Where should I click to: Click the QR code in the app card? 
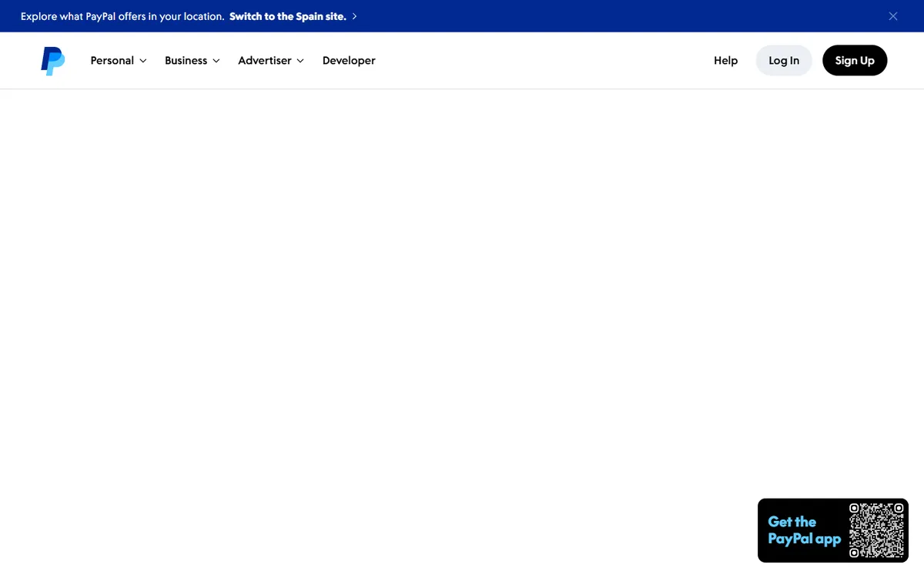click(876, 530)
